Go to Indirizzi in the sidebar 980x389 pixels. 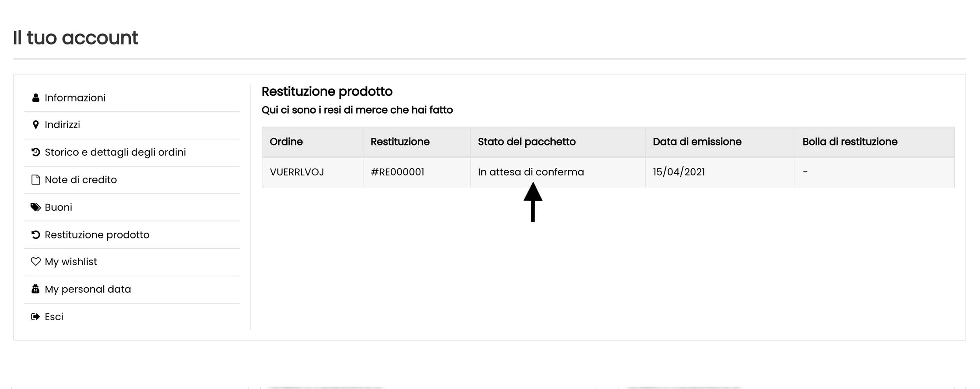(62, 125)
